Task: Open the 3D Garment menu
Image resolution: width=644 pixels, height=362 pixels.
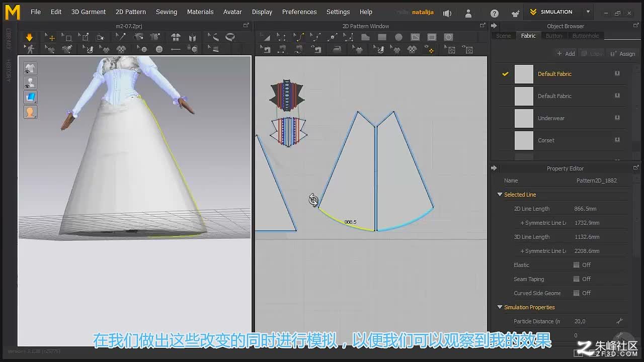Action: coord(89,12)
